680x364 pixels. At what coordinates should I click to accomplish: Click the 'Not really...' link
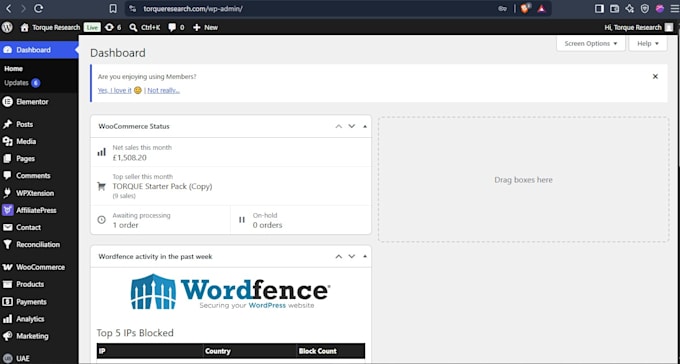click(x=163, y=90)
